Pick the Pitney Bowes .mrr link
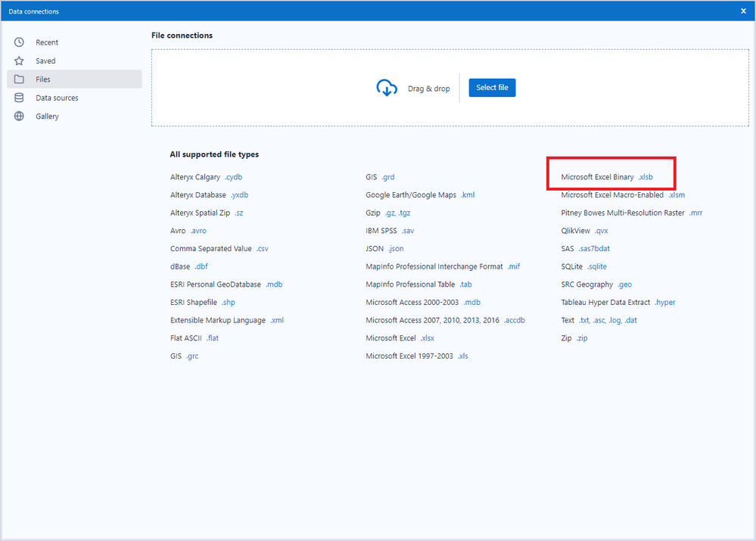The image size is (756, 541). point(695,213)
